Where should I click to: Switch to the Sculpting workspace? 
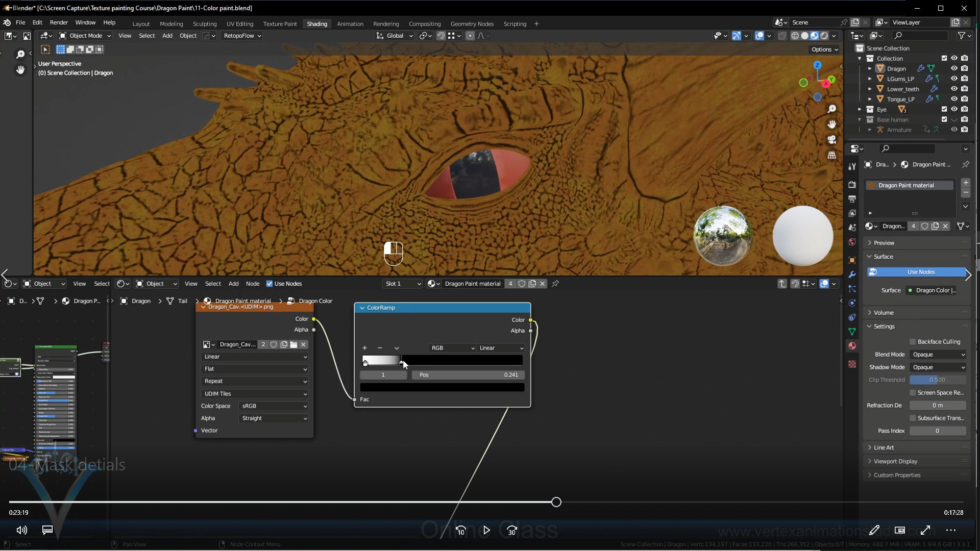pos(205,24)
